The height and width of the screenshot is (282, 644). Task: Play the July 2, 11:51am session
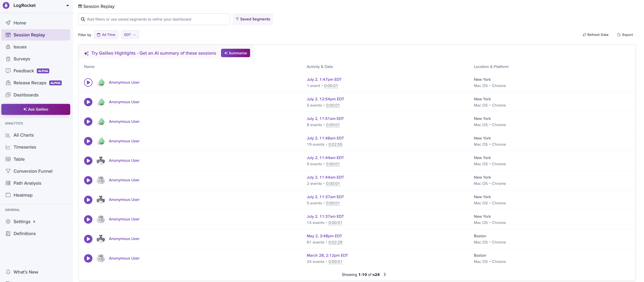pyautogui.click(x=88, y=121)
